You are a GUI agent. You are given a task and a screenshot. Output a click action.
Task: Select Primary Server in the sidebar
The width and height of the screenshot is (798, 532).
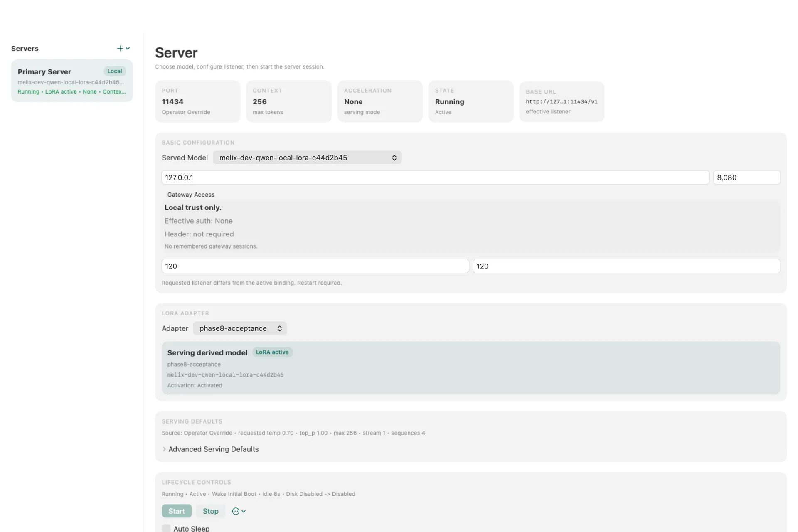pyautogui.click(x=72, y=81)
